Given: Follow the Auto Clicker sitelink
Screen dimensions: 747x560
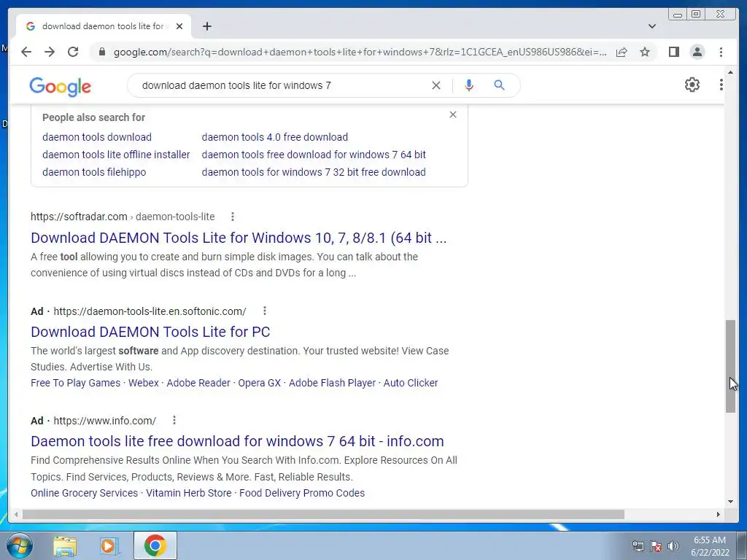Looking at the screenshot, I should pyautogui.click(x=410, y=383).
